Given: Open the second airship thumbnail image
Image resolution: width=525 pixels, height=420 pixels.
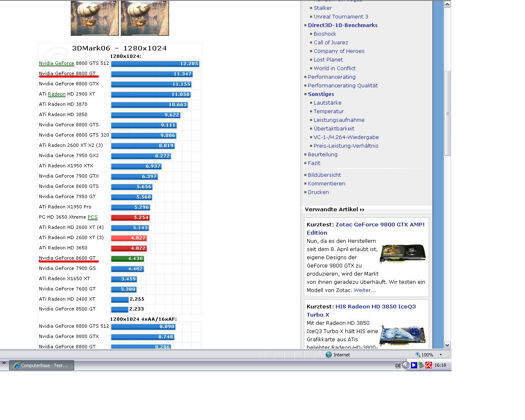Looking at the screenshot, I should click(x=145, y=18).
